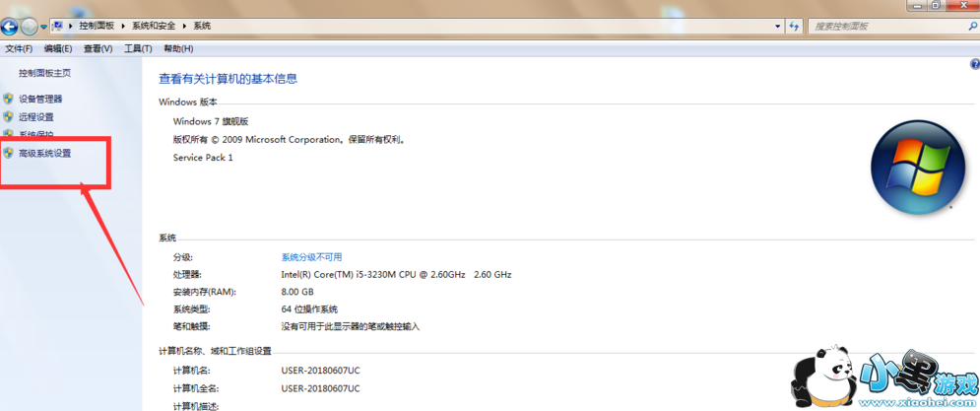The width and height of the screenshot is (980, 411).
Task: Click the Forward navigation arrow
Action: 29,27
